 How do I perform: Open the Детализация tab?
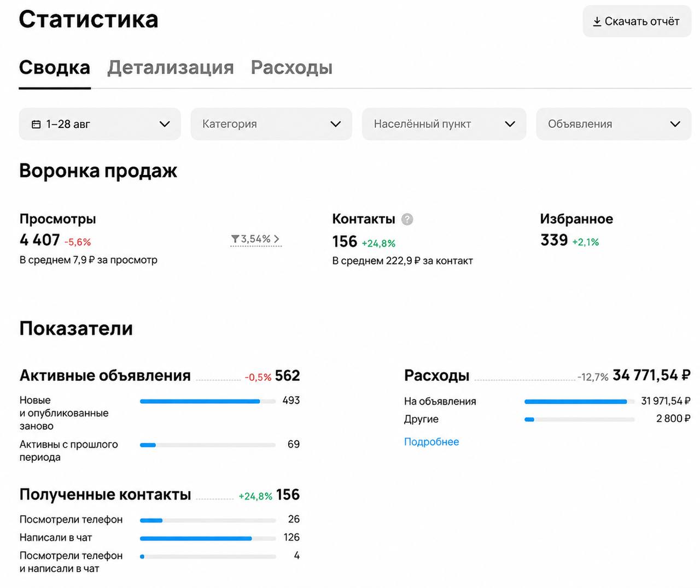[x=171, y=68]
